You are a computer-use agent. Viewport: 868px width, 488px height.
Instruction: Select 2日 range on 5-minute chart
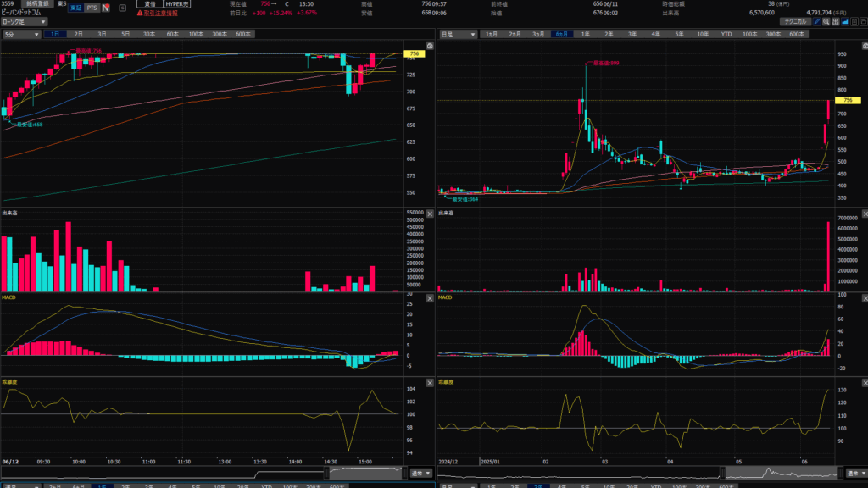(x=79, y=34)
